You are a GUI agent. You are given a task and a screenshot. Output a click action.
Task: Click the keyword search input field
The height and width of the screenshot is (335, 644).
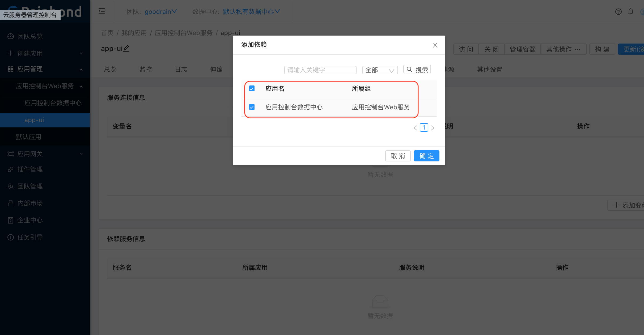point(320,70)
